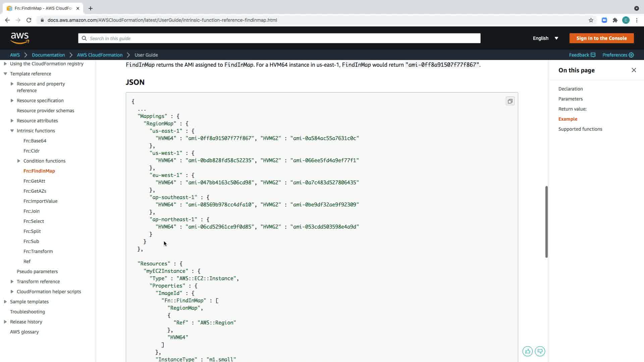Click the AWS logo
Image resolution: width=644 pixels, height=362 pixels.
point(20,38)
